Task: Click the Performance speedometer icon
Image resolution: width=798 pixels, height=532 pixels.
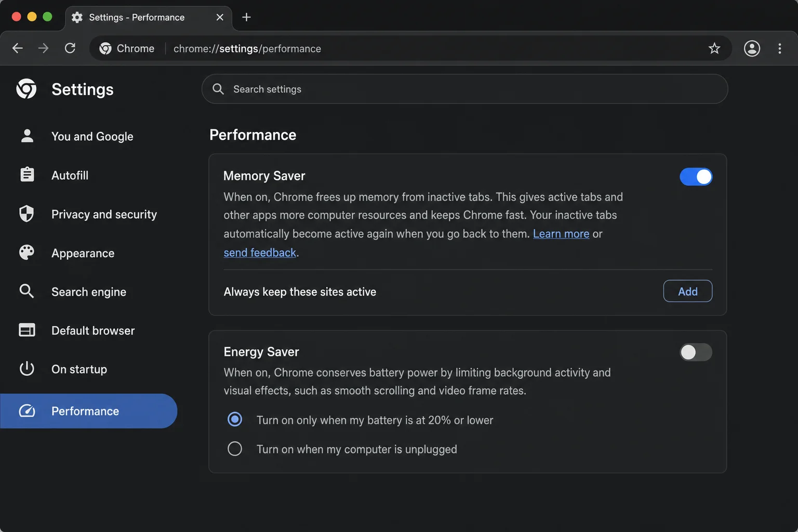Action: click(27, 411)
